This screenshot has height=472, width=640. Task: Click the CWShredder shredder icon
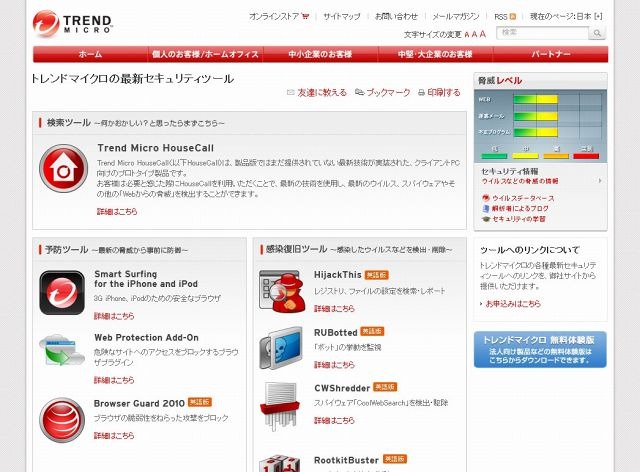coord(280,405)
